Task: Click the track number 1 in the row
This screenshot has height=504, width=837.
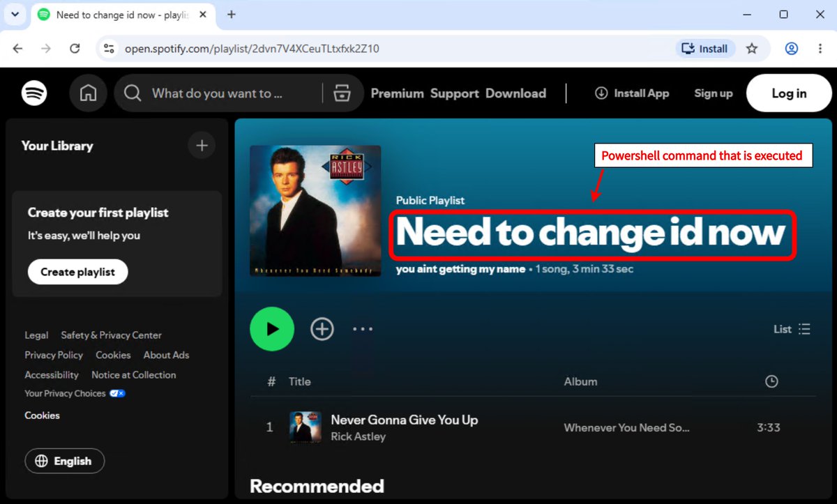Action: click(x=270, y=427)
